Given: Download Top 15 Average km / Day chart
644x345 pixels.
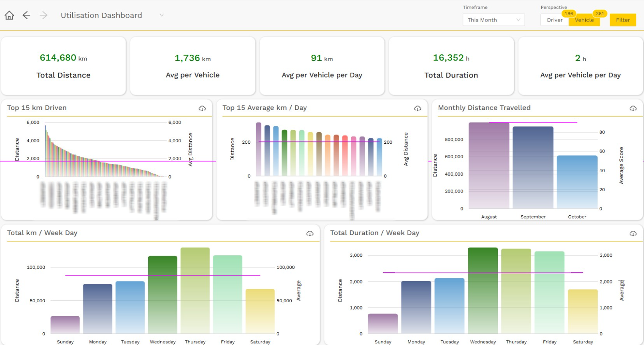Looking at the screenshot, I should (x=417, y=108).
